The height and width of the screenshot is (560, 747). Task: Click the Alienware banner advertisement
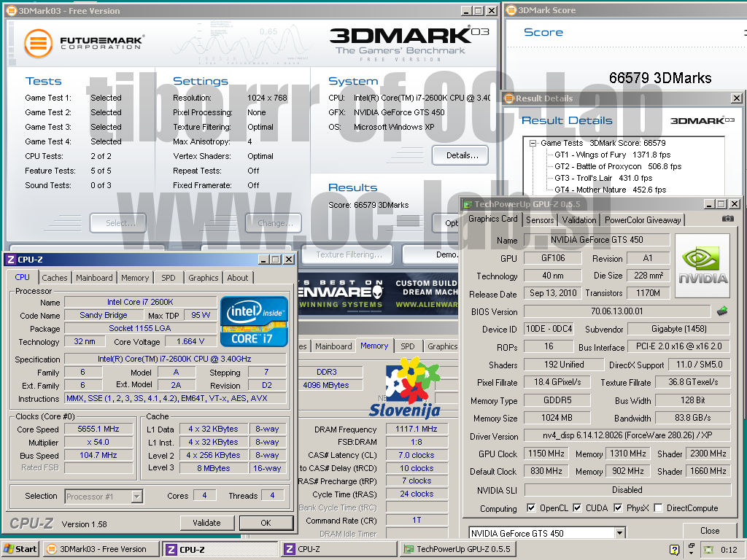click(x=379, y=293)
